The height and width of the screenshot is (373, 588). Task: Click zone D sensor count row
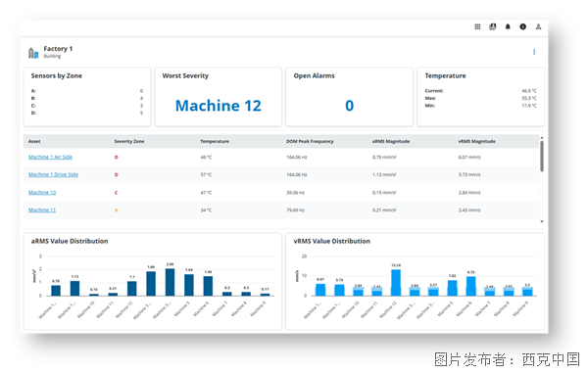point(87,113)
